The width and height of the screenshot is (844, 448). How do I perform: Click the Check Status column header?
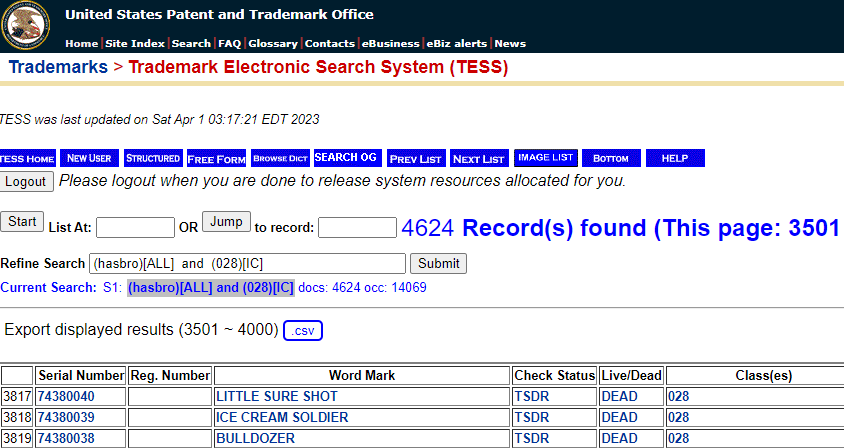pos(555,375)
